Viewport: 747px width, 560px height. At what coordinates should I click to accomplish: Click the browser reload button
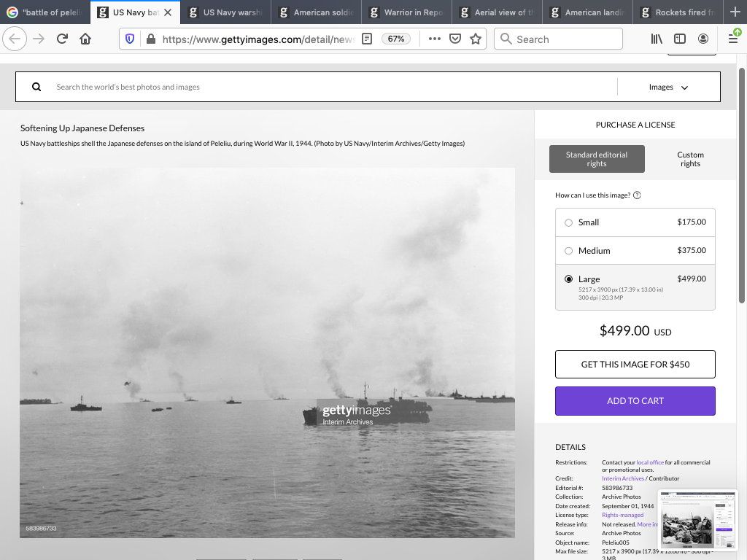(x=62, y=39)
